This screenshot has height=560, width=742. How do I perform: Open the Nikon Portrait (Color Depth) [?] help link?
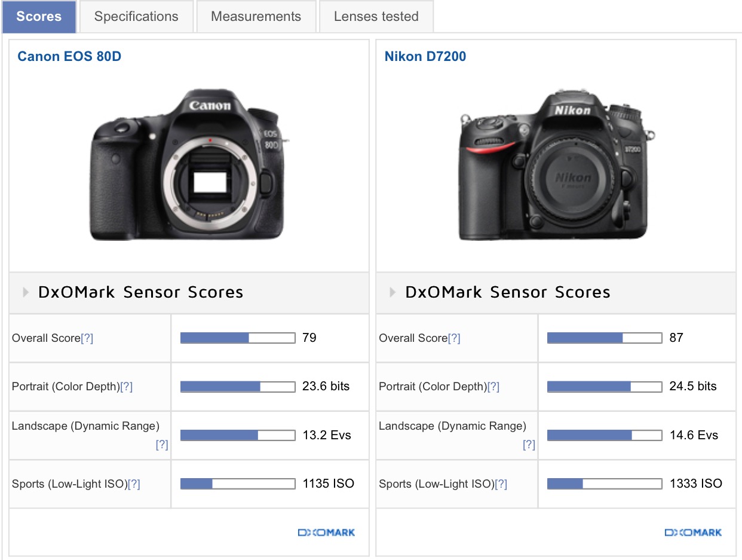(493, 387)
